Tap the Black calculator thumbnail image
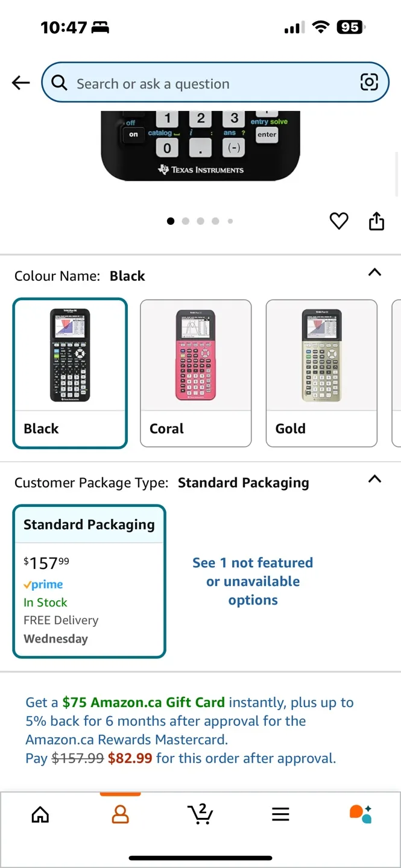The width and height of the screenshot is (401, 868). pyautogui.click(x=69, y=355)
